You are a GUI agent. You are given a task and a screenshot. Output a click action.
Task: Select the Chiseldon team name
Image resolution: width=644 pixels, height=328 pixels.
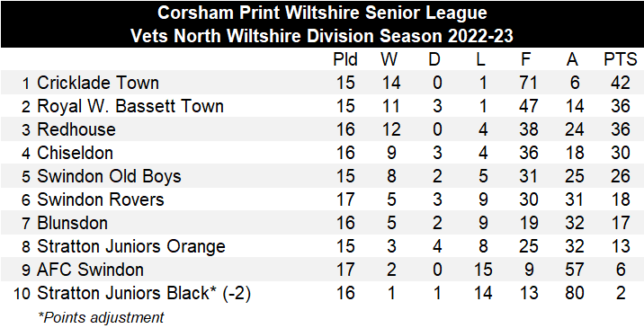pos(75,153)
